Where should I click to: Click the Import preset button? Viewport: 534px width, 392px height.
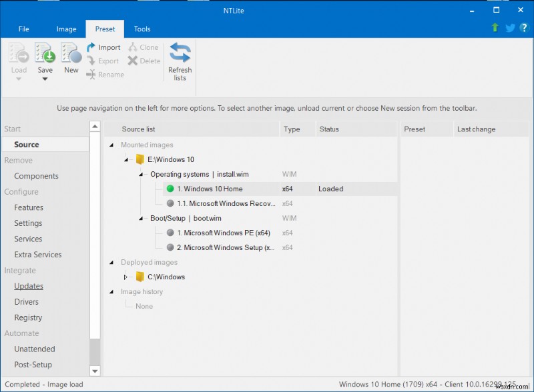tap(104, 47)
